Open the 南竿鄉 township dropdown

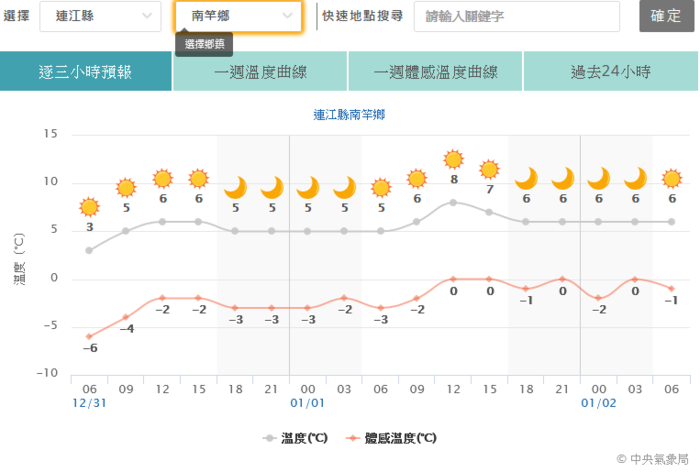click(238, 17)
